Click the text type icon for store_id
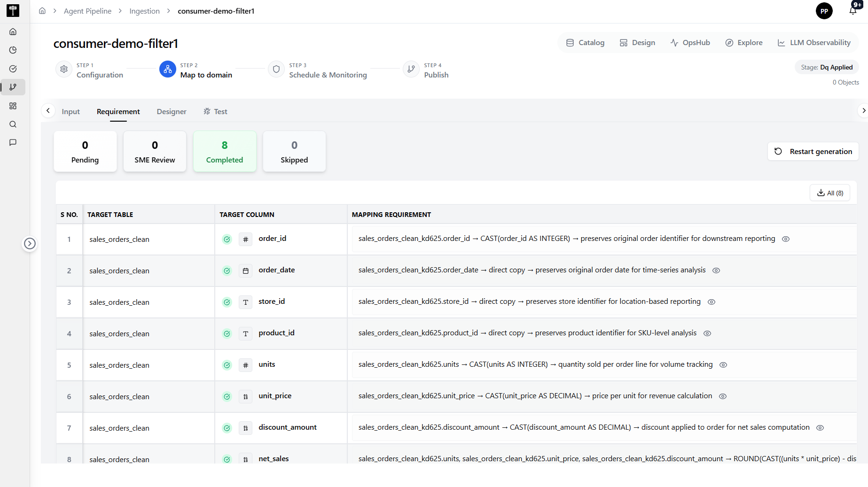Viewport: 868px width, 487px height. click(x=245, y=302)
